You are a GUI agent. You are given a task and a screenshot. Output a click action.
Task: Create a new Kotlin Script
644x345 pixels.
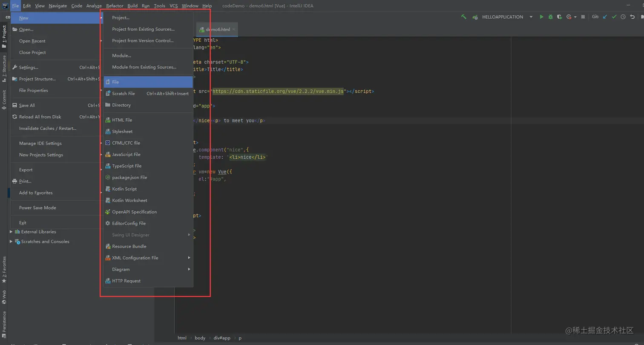pyautogui.click(x=148, y=189)
